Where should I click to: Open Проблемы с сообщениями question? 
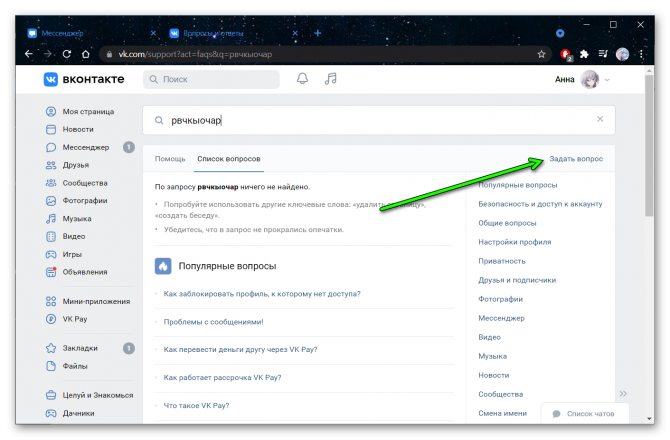pyautogui.click(x=213, y=322)
